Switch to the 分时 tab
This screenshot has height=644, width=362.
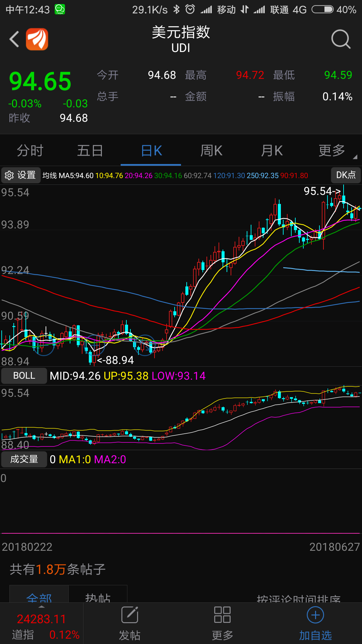[30, 151]
